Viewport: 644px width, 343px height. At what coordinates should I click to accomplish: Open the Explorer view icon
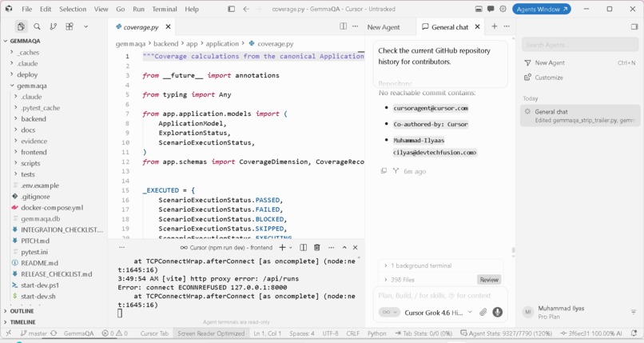[21, 26]
